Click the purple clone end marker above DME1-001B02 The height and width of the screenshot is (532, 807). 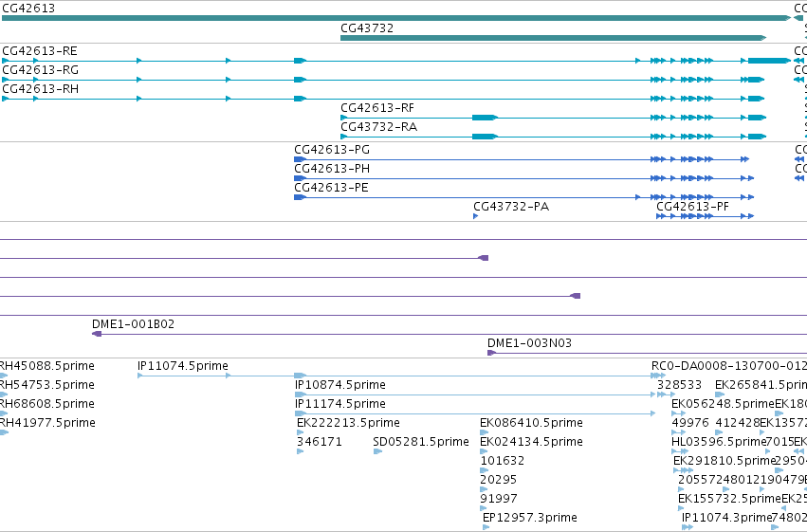[576, 296]
